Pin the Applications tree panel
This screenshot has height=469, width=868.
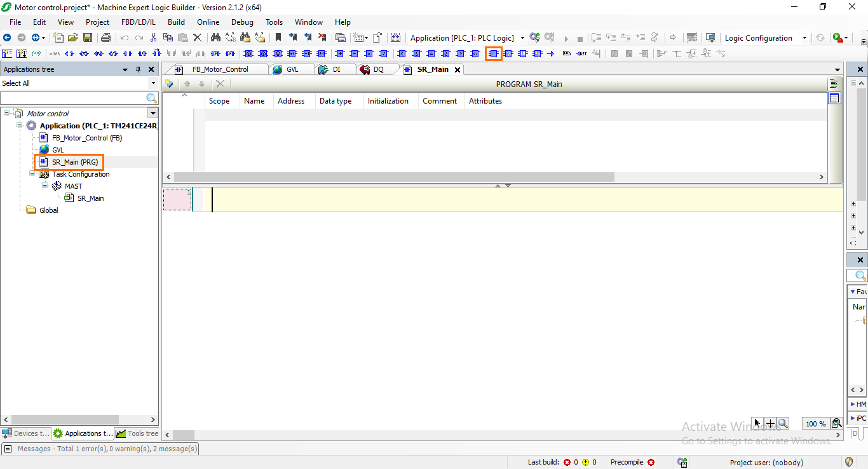click(138, 69)
